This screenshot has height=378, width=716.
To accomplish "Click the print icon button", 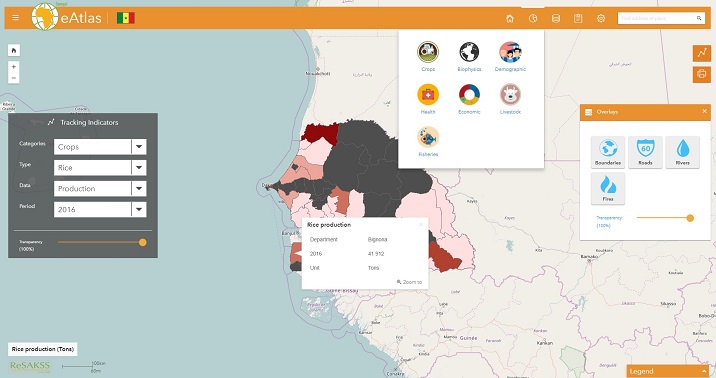I will (x=701, y=74).
